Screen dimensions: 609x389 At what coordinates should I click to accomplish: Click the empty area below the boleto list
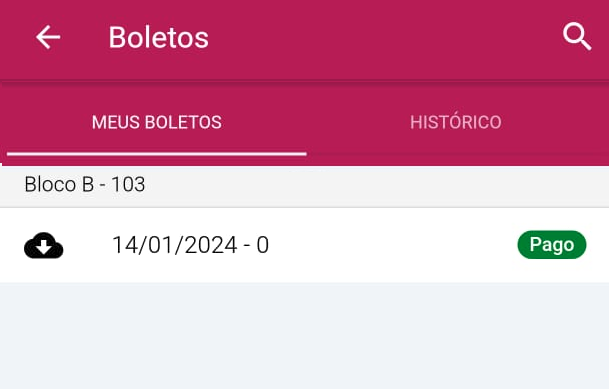[x=304, y=336]
